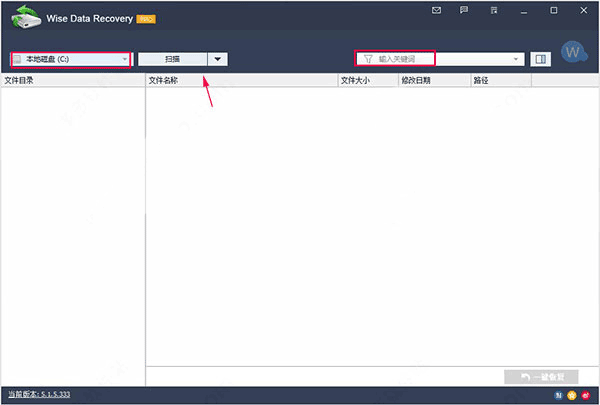Viewport: 600px width, 405px height.
Task: Click the filter funnel icon
Action: pos(368,59)
